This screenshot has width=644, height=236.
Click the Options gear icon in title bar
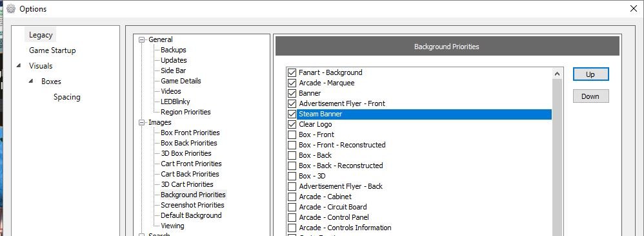pos(11,8)
